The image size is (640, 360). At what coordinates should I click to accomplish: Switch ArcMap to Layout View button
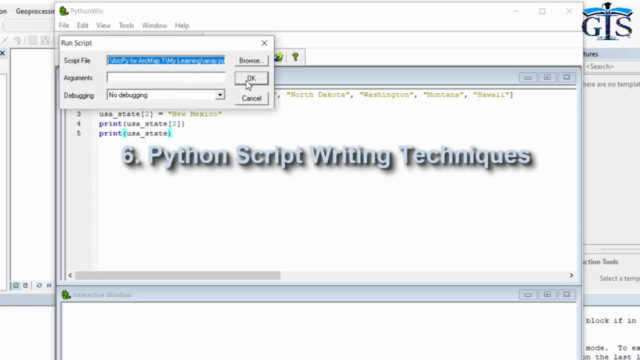click(x=25, y=285)
